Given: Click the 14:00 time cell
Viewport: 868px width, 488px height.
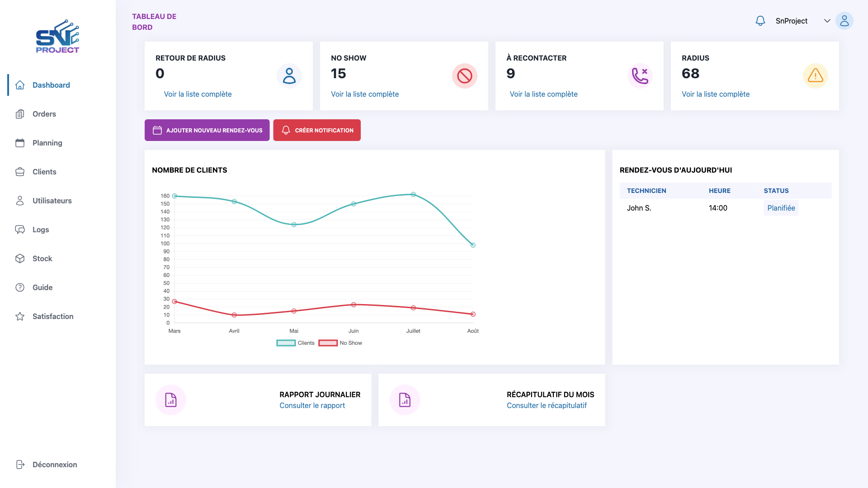Looking at the screenshot, I should pyautogui.click(x=718, y=208).
